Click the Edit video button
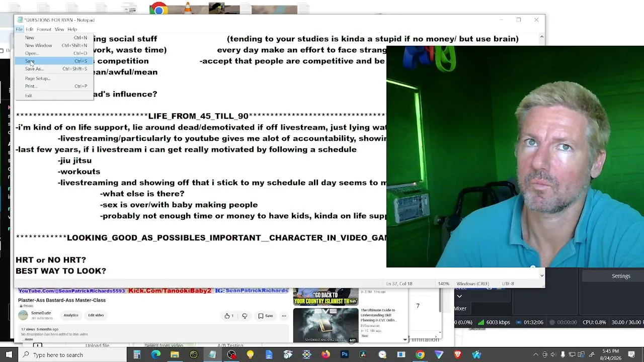 pyautogui.click(x=96, y=315)
